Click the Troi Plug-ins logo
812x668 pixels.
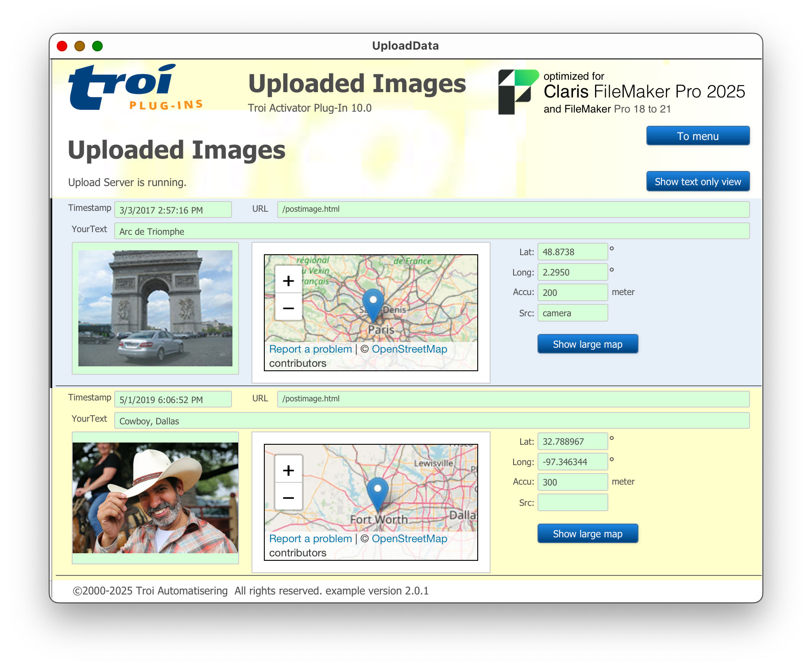(135, 87)
